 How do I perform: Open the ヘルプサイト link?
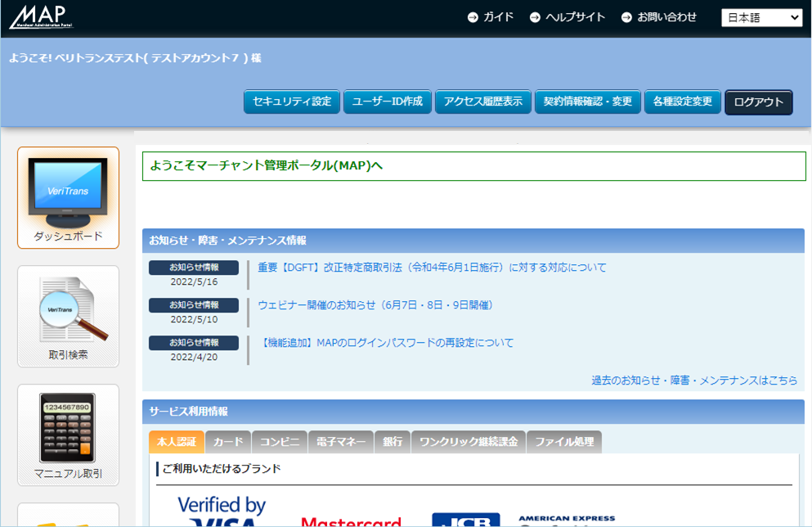click(x=575, y=16)
